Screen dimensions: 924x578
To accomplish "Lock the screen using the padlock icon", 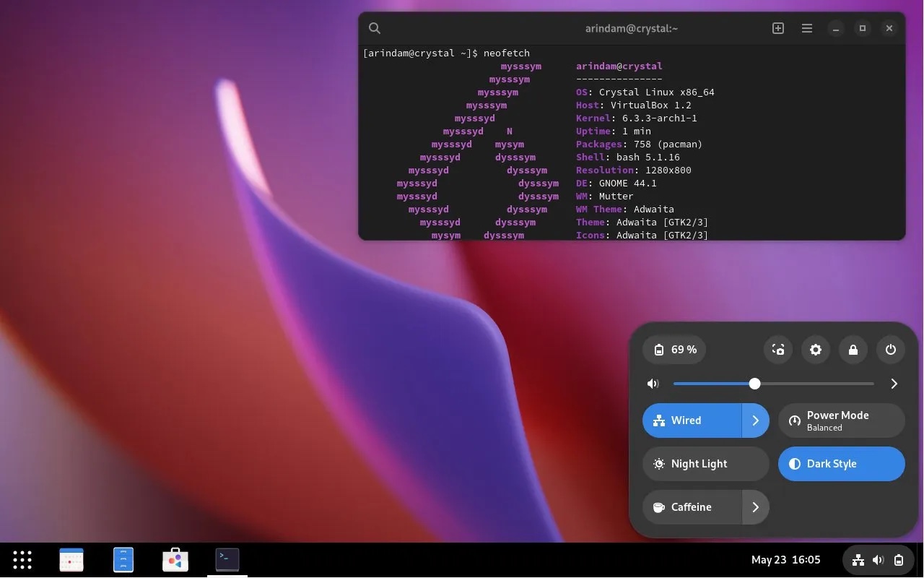I will click(x=853, y=350).
